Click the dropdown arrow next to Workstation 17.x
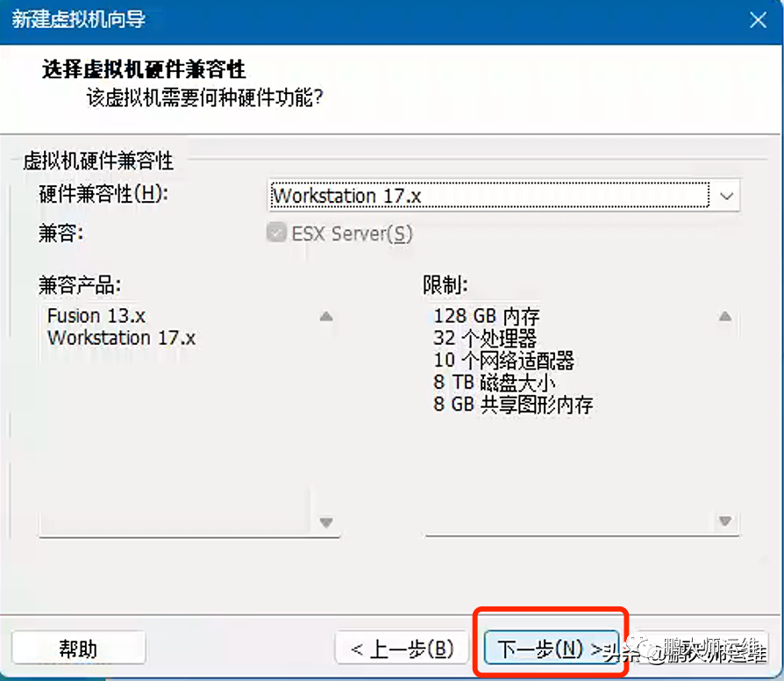 726,196
